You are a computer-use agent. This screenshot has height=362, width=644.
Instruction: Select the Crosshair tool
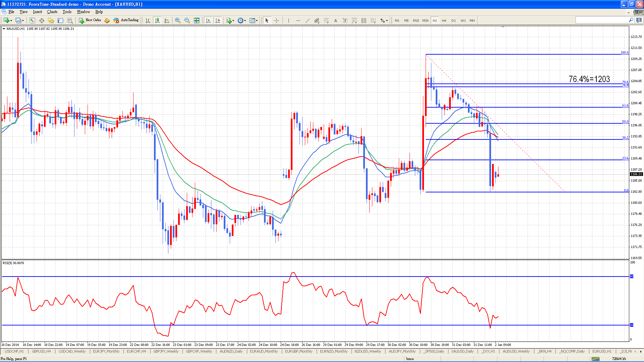[x=277, y=20]
